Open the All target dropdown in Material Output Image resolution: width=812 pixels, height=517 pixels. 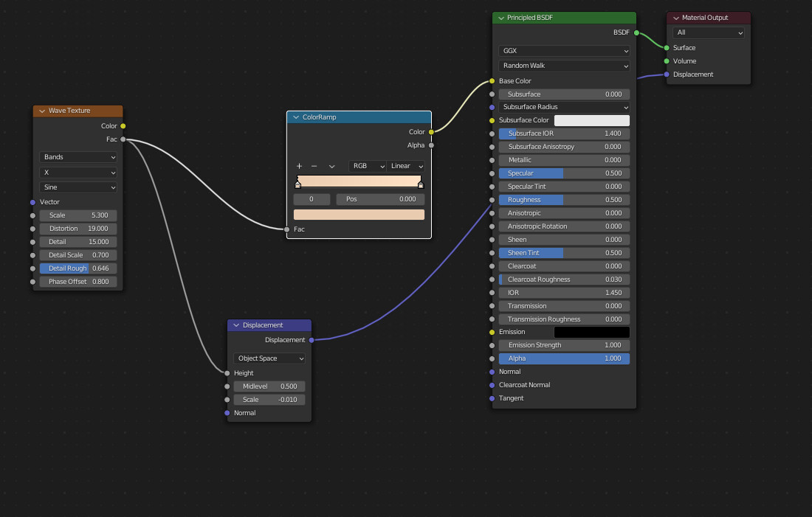pos(708,32)
